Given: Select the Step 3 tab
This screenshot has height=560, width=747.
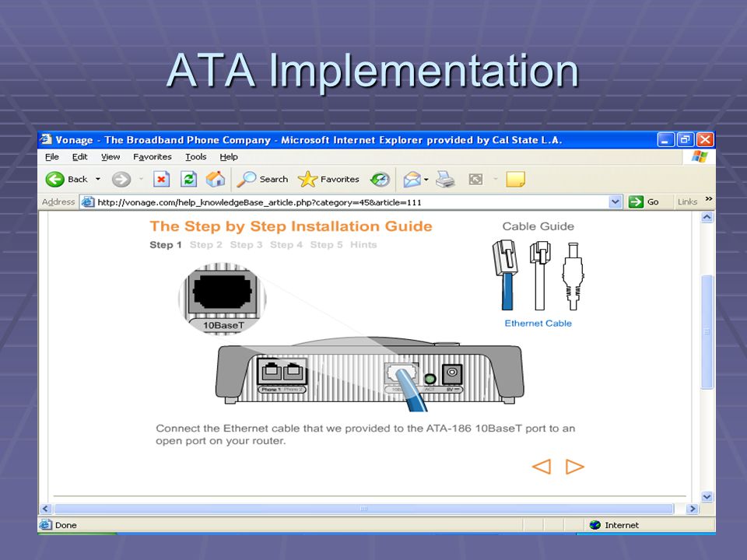Looking at the screenshot, I should click(246, 245).
